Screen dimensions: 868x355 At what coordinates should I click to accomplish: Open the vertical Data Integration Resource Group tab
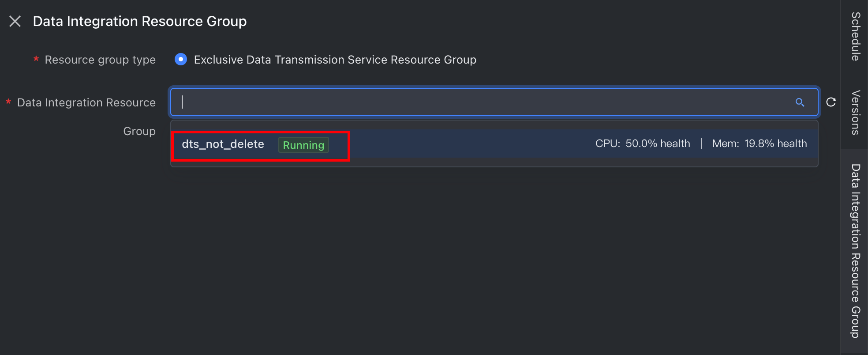(855, 251)
